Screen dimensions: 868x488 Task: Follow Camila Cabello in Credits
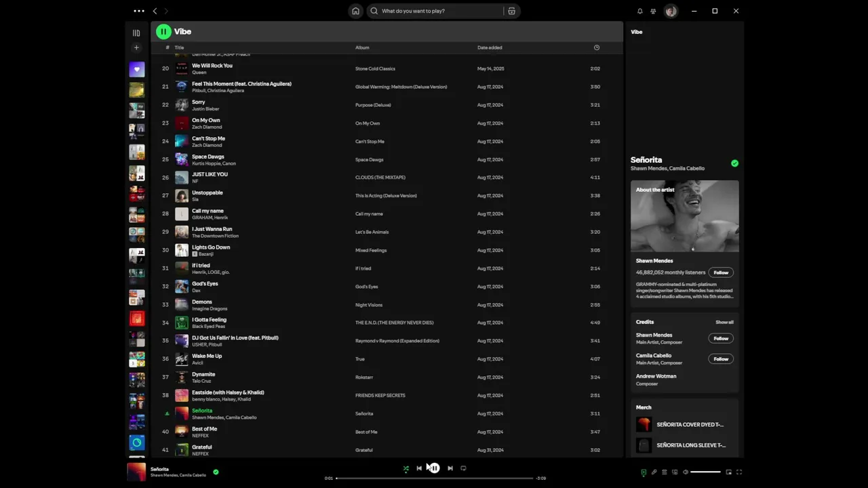(721, 359)
